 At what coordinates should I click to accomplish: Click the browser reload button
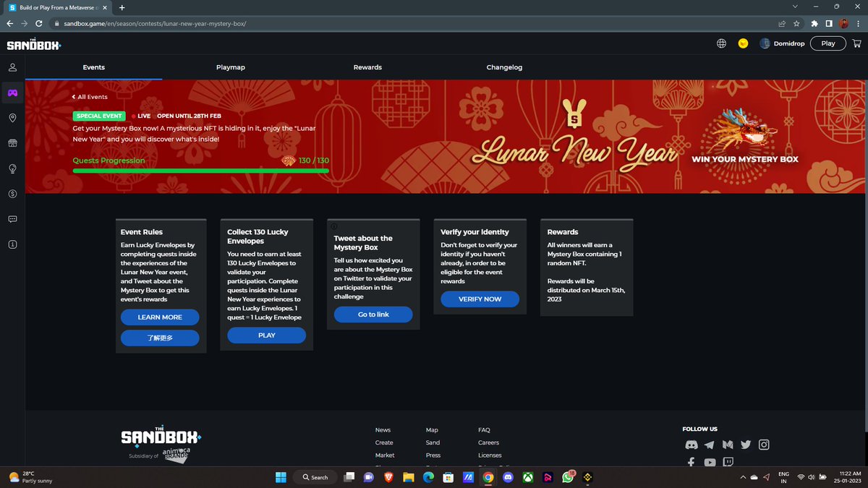39,23
